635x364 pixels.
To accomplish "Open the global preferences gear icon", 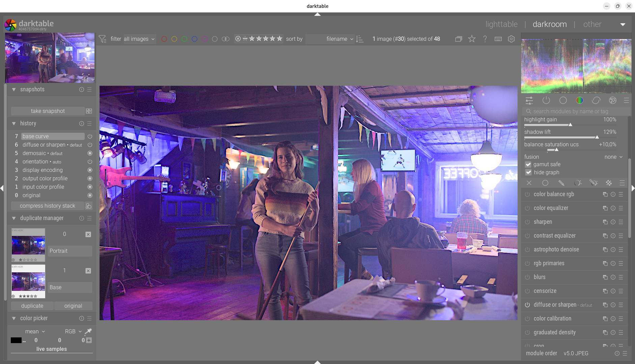I will pos(511,39).
